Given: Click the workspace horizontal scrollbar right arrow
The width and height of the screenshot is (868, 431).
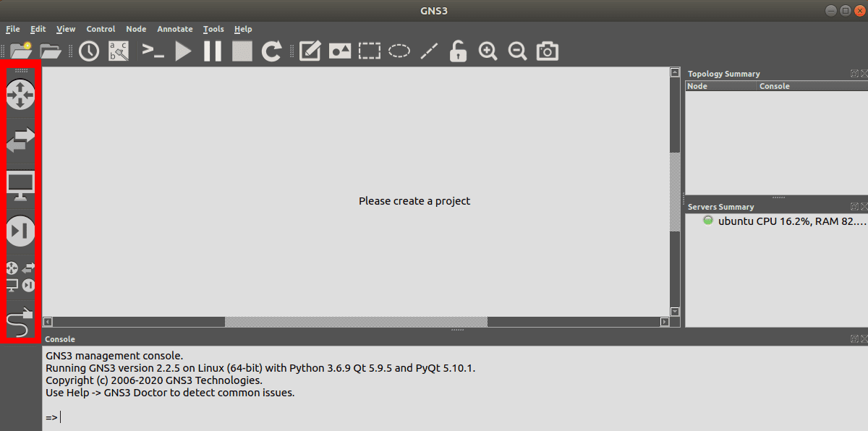Looking at the screenshot, I should 665,322.
